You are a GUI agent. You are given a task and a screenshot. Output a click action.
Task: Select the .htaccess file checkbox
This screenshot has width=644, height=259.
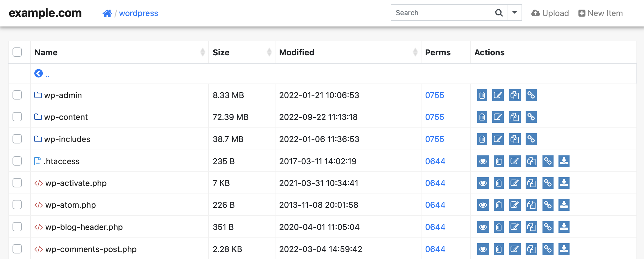click(x=17, y=161)
